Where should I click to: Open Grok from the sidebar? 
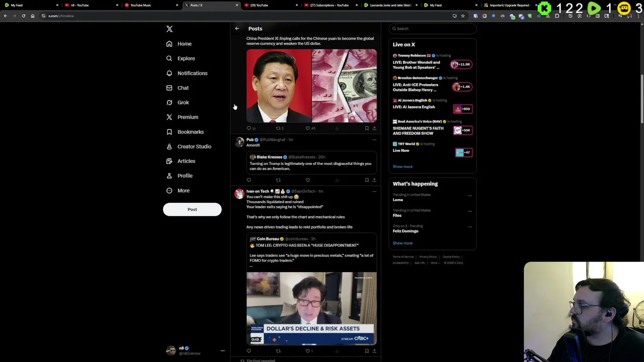coord(178,103)
